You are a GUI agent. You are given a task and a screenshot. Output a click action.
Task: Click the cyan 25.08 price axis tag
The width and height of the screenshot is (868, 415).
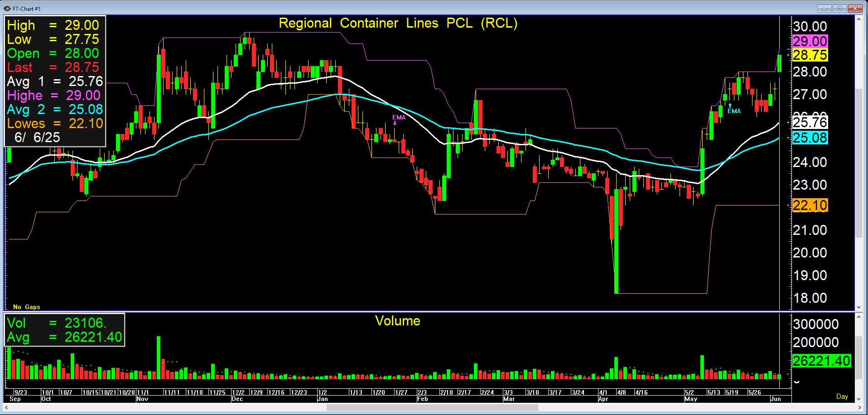[810, 138]
